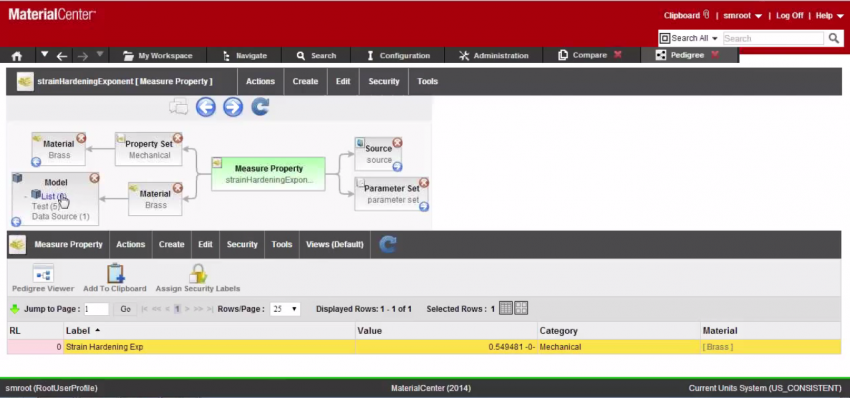Click the select-all-rows grid icon
This screenshot has height=398, width=850.
(x=505, y=309)
